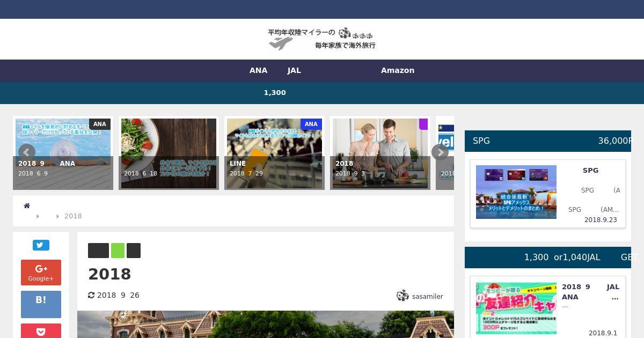
Task: Select the ANA tag on the pool card
Action: point(100,124)
